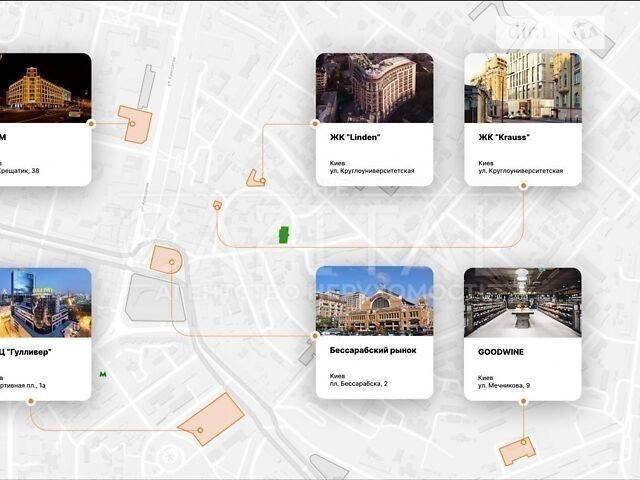The width and height of the screenshot is (640, 480).
Task: Select the orange building outline linked to Крещатик, 38
Action: coord(135,124)
